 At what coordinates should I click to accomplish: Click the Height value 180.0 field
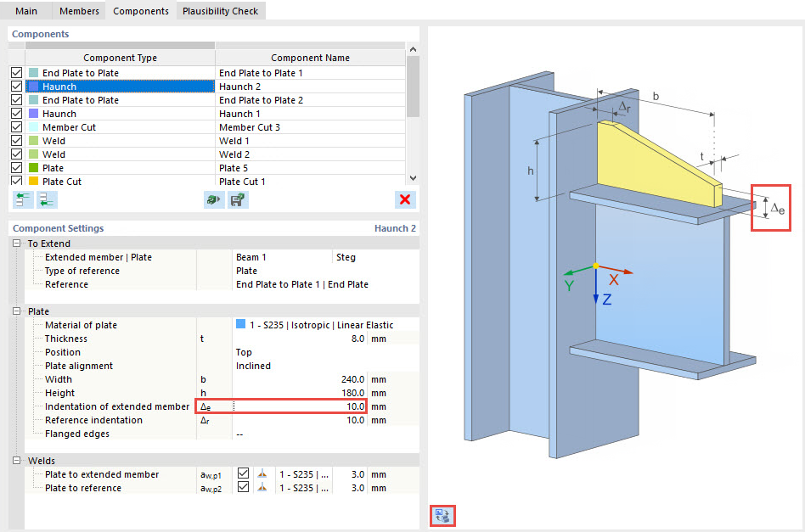tap(299, 393)
